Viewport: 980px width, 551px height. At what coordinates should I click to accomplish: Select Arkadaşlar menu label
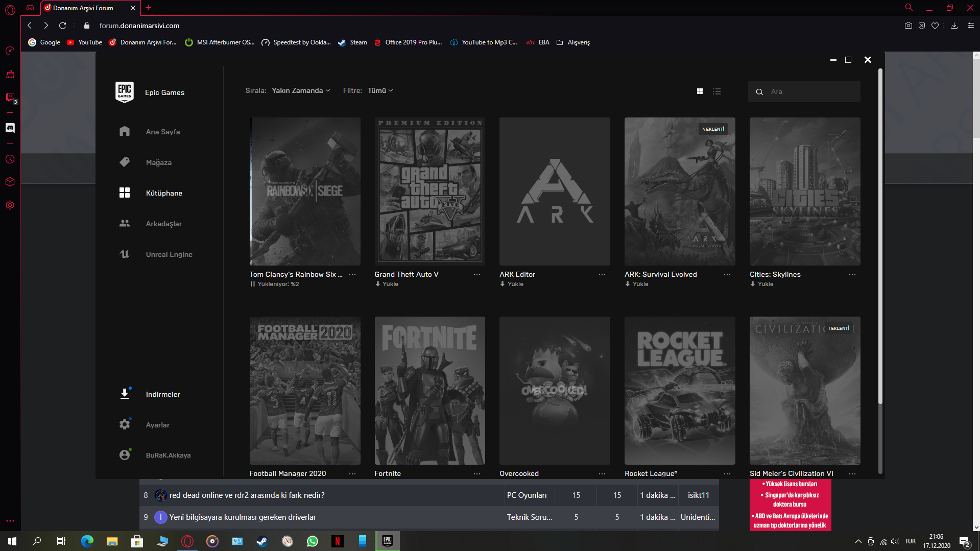tap(164, 224)
